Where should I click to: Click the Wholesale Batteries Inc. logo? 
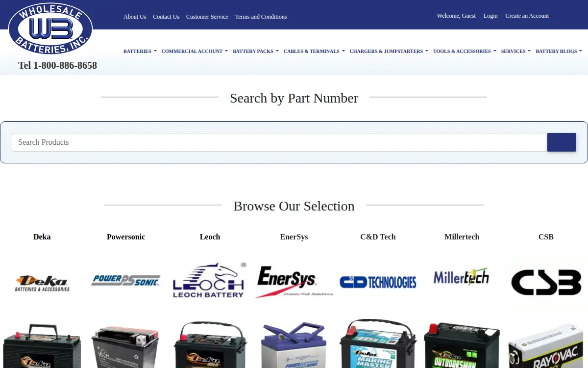click(x=50, y=29)
